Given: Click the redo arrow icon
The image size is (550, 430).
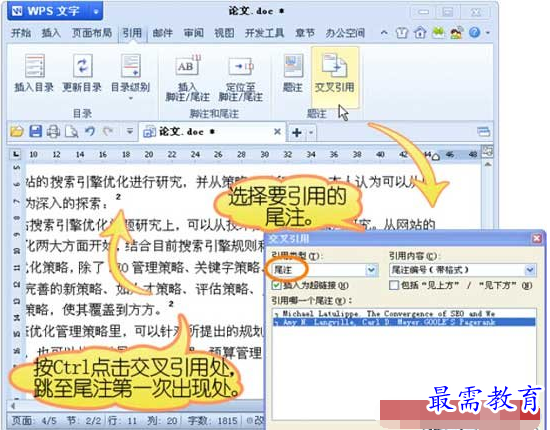Looking at the screenshot, I should click(x=107, y=131).
